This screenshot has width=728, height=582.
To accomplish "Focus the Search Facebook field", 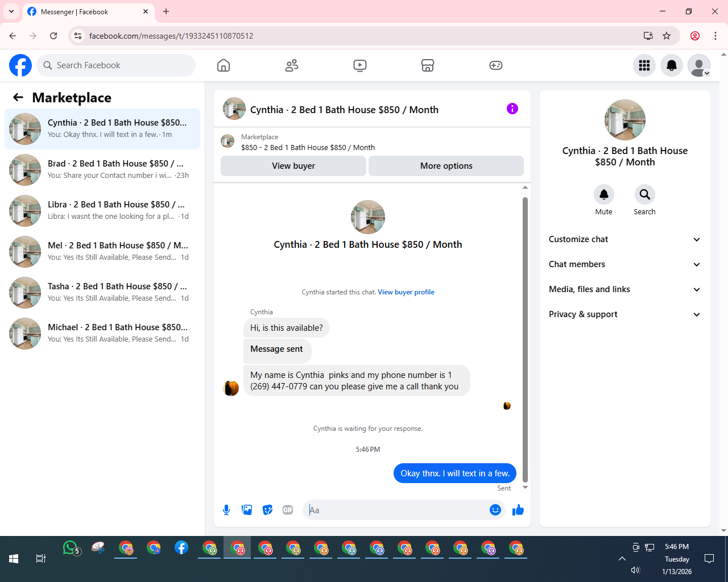I will [116, 65].
